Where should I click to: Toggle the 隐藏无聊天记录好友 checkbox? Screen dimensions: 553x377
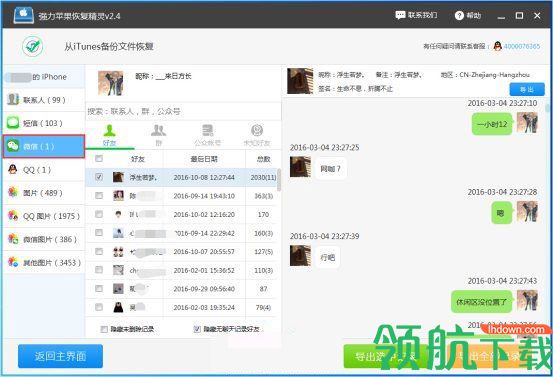pos(197,329)
